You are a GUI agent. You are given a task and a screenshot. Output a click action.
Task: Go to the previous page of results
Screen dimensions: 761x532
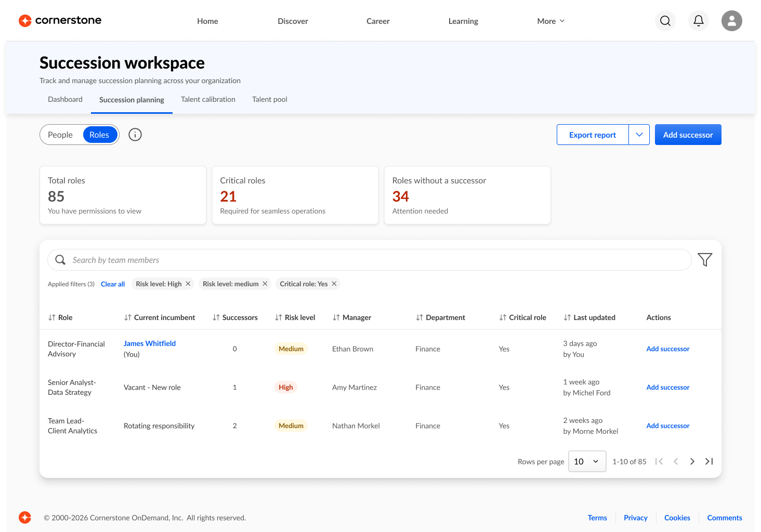(x=676, y=461)
